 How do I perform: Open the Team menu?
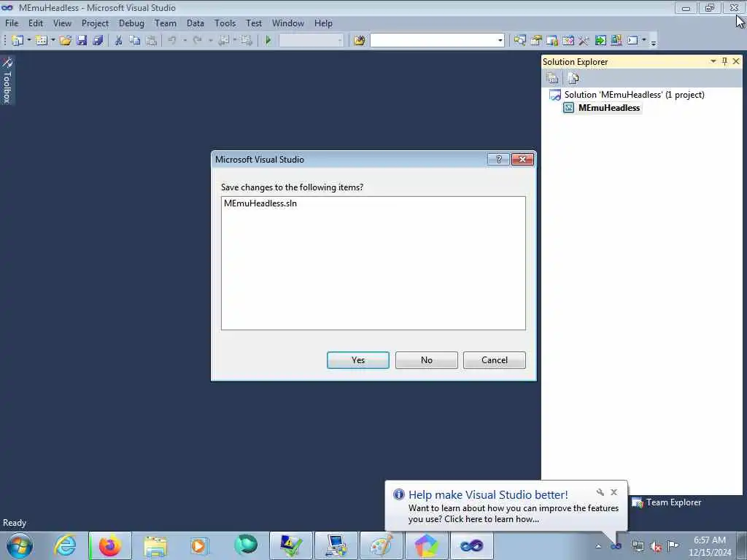(x=166, y=23)
